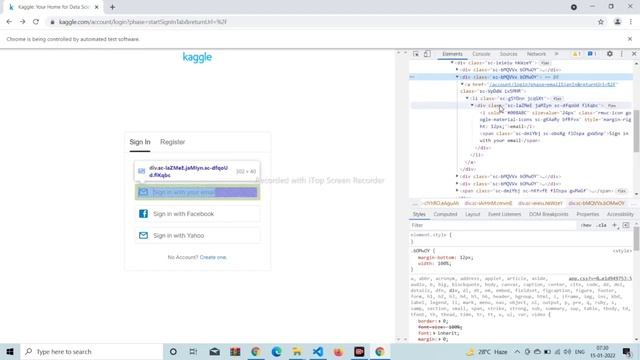The image size is (640, 360).
Task: Open Windows Start menu
Action: tap(10, 351)
